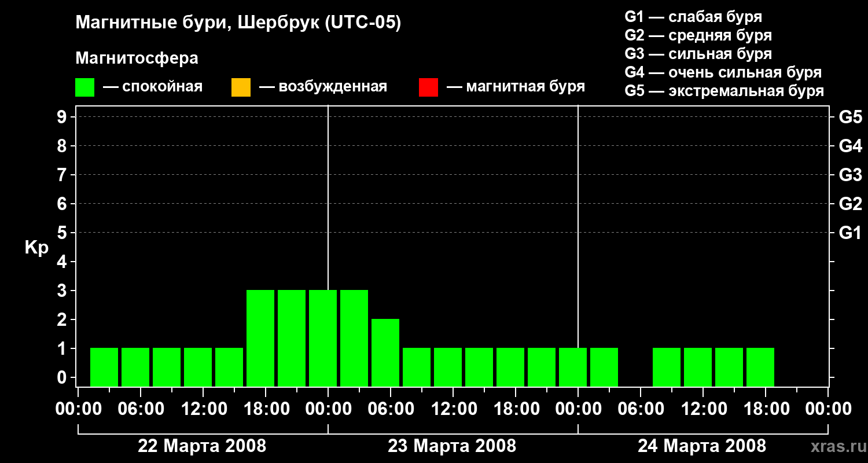The width and height of the screenshot is (868, 463).
Task: Click the 'G2' storm level axis label
Action: (850, 204)
